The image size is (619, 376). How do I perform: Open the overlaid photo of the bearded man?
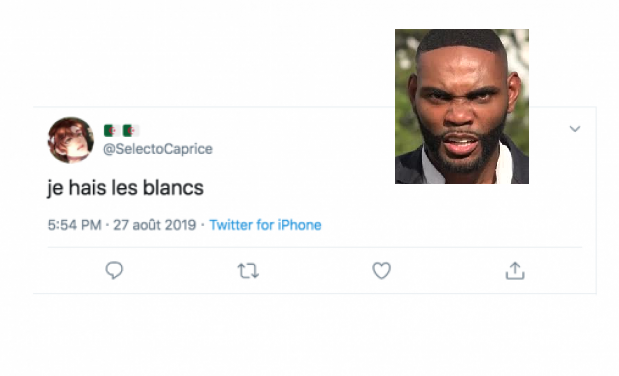(462, 106)
